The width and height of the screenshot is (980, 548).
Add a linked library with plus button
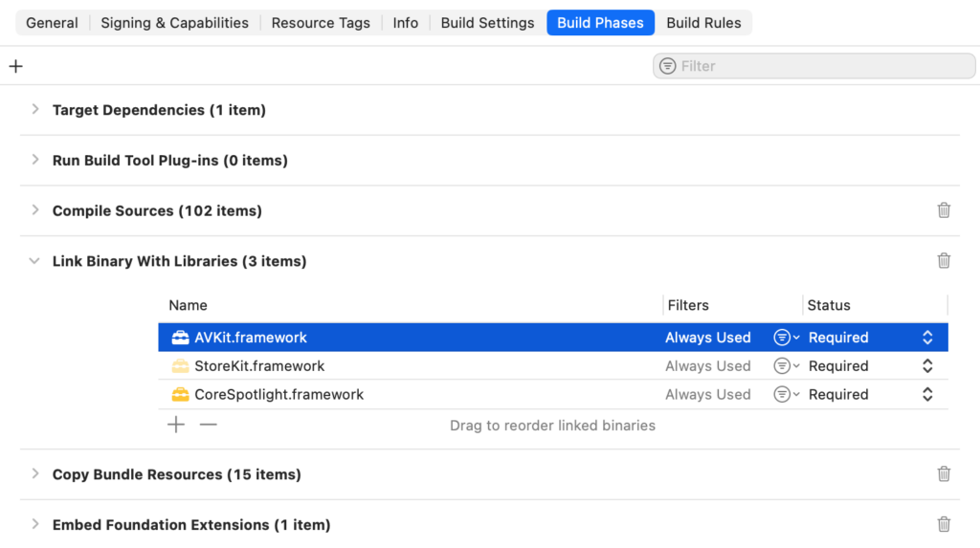point(176,425)
